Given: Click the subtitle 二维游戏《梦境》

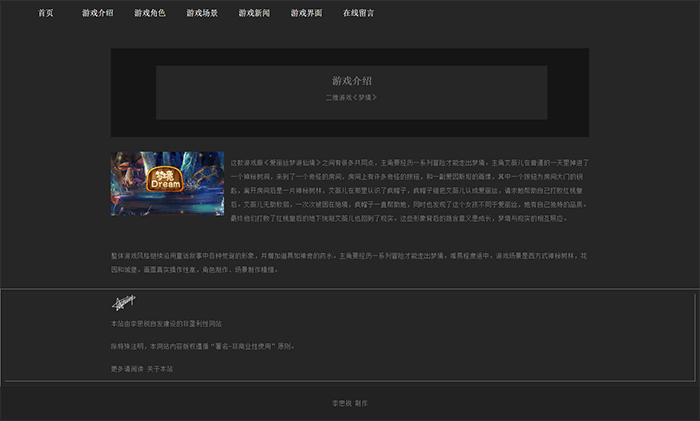Looking at the screenshot, I should point(351,97).
